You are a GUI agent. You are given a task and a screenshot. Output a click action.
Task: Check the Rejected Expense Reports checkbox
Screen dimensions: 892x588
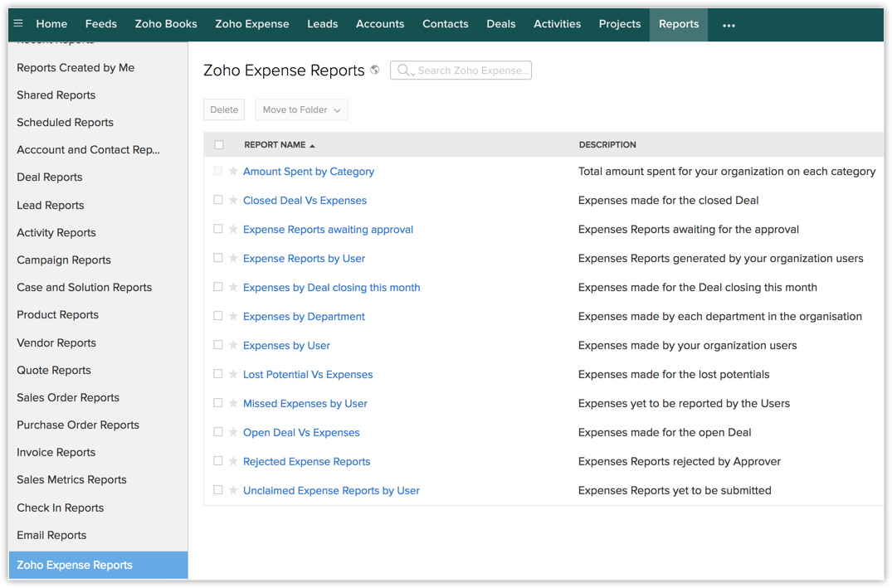pos(218,460)
